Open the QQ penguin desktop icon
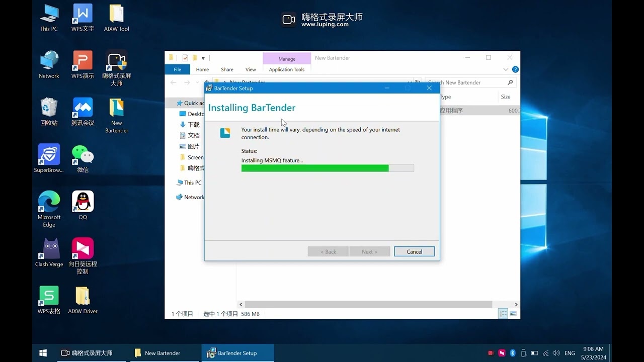This screenshot has height=362, width=644. point(83,206)
